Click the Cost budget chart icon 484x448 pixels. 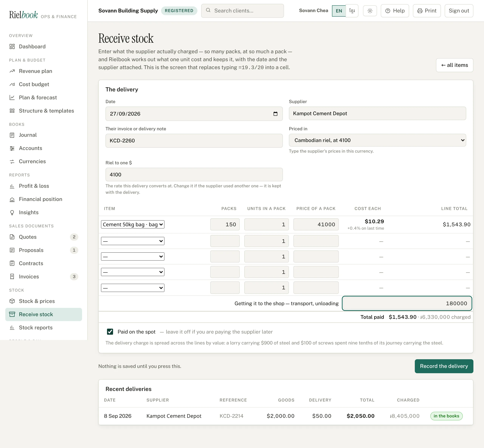click(12, 84)
